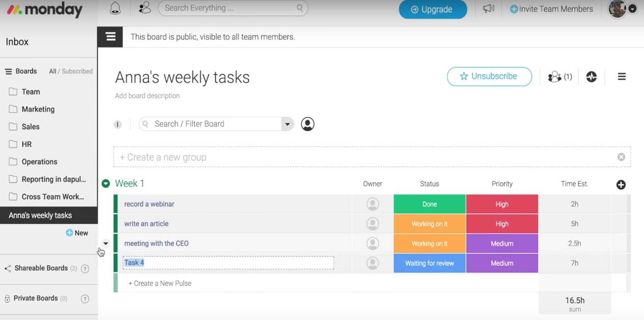This screenshot has width=644, height=320.
Task: Click the Create a New Pulse field
Action: (x=160, y=283)
